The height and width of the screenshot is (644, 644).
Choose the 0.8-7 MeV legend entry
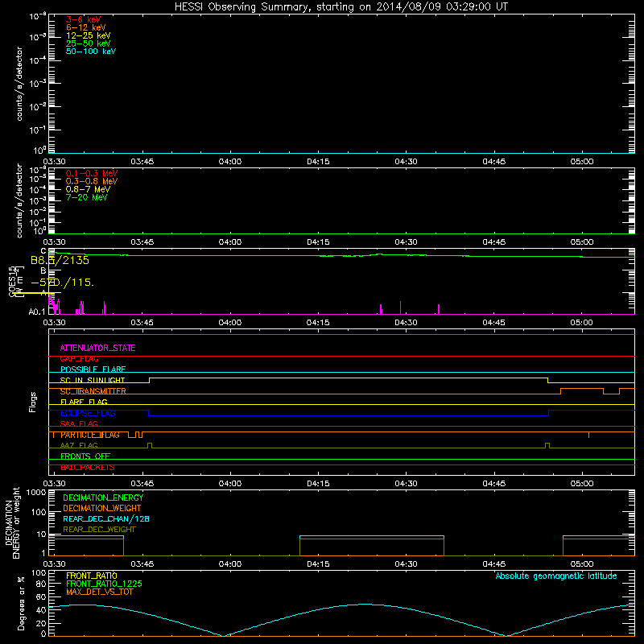click(88, 189)
